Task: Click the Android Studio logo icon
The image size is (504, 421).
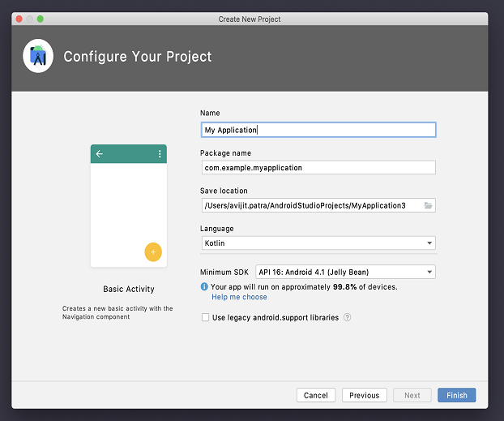Action: pyautogui.click(x=38, y=57)
